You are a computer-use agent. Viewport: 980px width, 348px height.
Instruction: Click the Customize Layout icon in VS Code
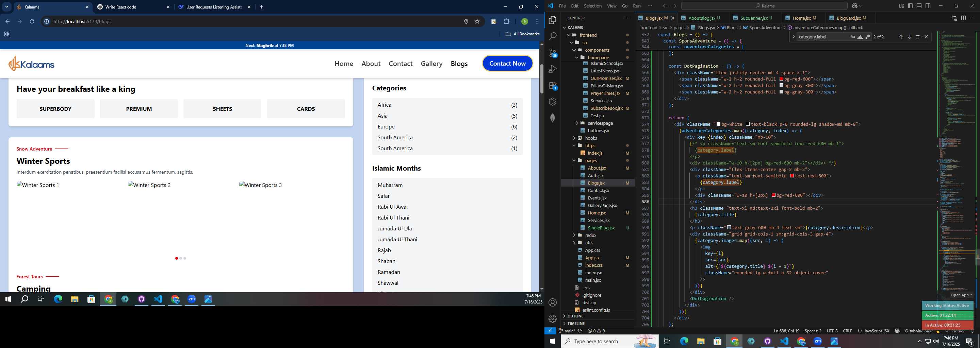[902, 6]
